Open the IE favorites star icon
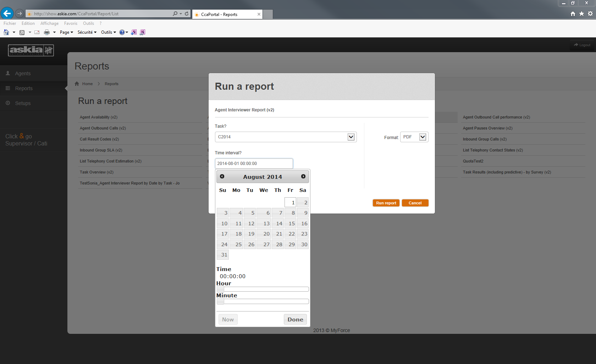 [581, 13]
